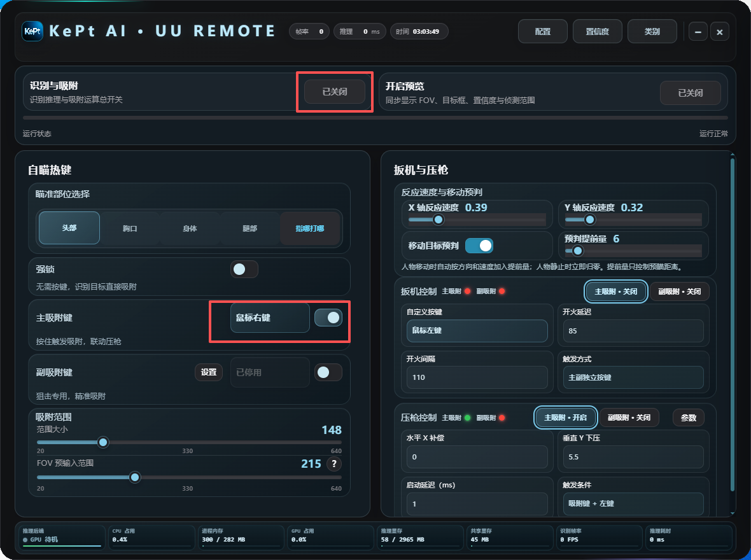
Task: Toggle the 副吸附键 switch
Action: 328,372
